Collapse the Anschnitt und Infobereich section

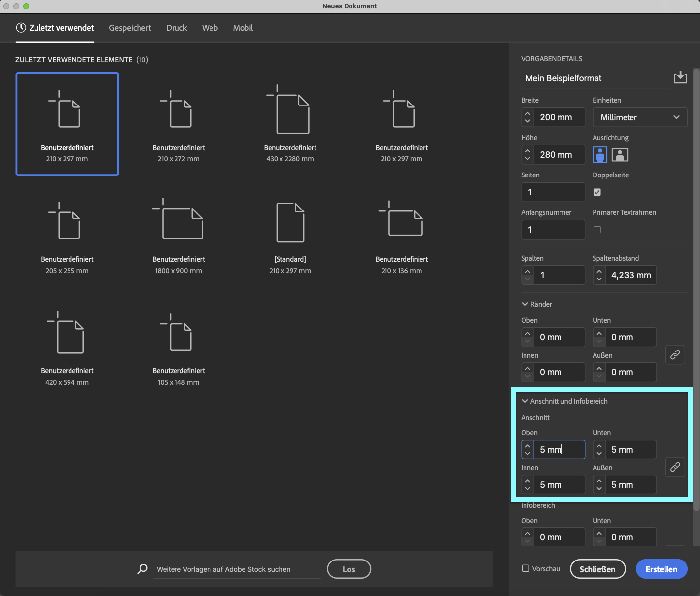tap(525, 401)
